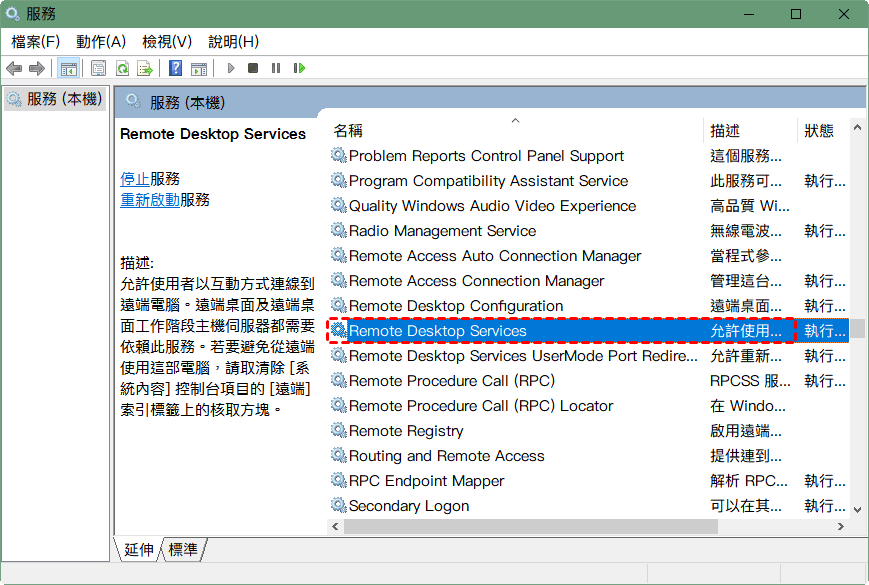
Task: Open the Properties toolbar icon
Action: tap(98, 69)
